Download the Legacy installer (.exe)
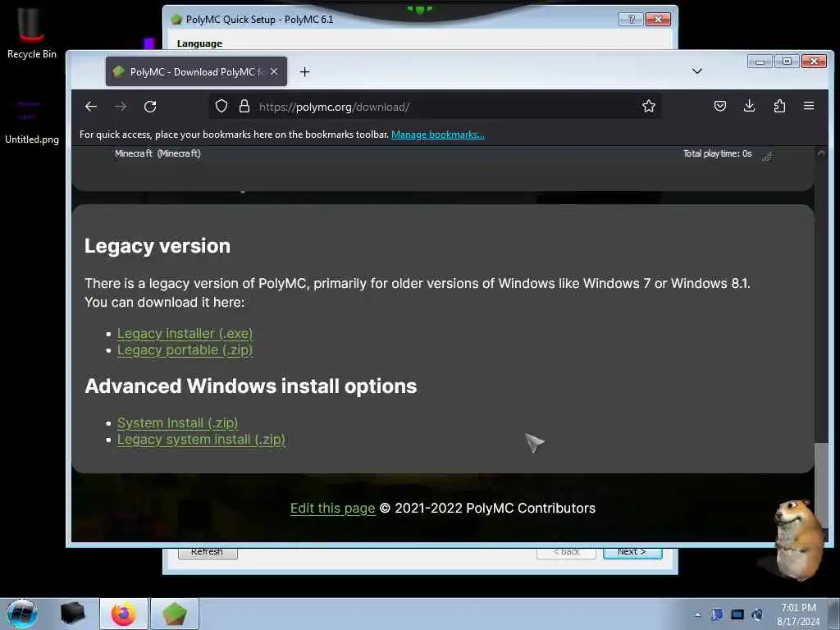The height and width of the screenshot is (630, 840). (x=185, y=333)
